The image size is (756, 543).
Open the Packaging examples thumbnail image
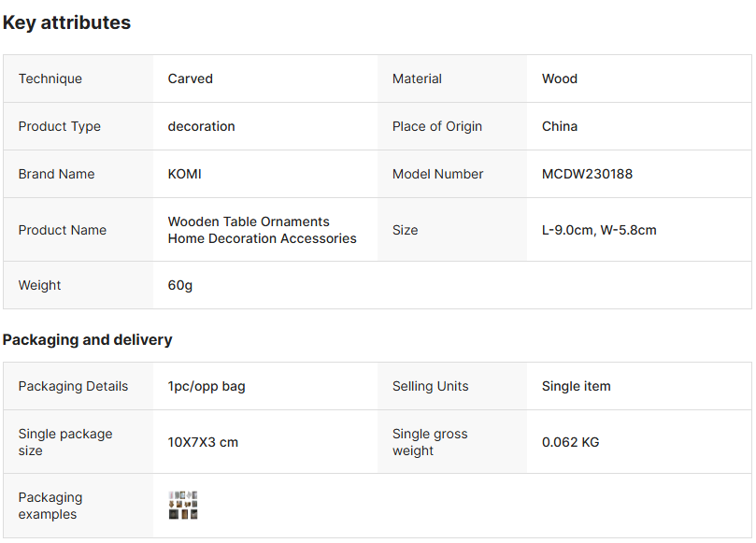(183, 506)
